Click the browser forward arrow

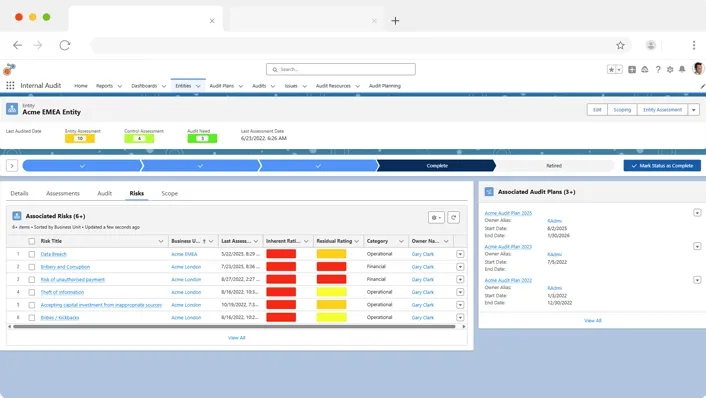coord(38,45)
